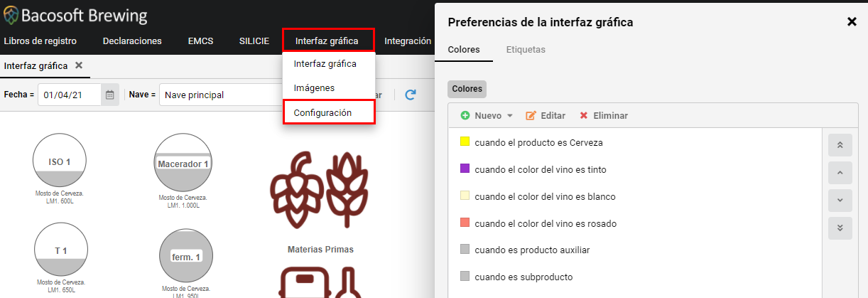Move selected color up one position
This screenshot has height=298, width=868.
840,172
